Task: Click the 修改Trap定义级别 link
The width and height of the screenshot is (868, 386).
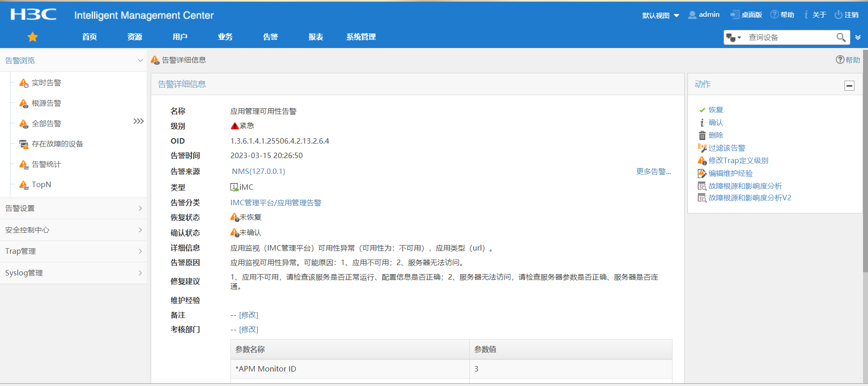Action: tap(739, 161)
